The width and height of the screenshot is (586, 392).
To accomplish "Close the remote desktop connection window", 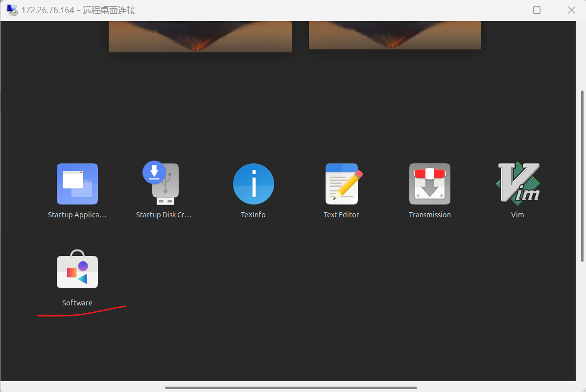I will coord(571,10).
